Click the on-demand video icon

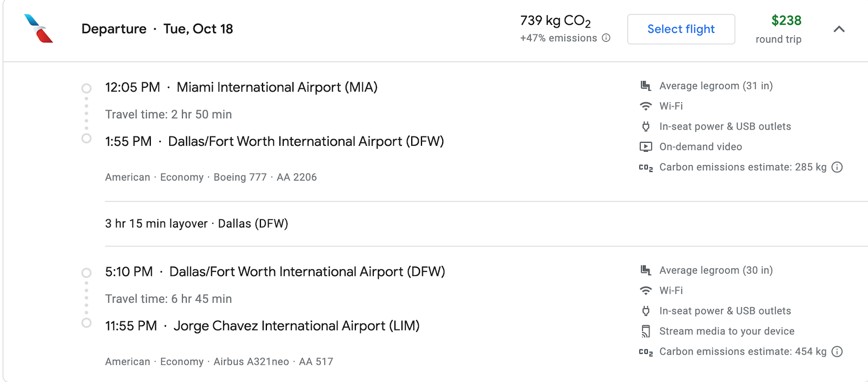(x=646, y=146)
